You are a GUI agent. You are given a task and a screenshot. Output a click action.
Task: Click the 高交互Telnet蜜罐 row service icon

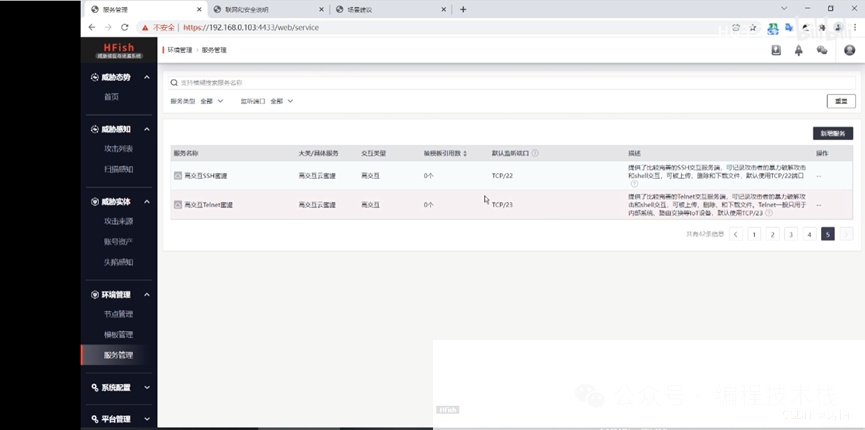[178, 205]
